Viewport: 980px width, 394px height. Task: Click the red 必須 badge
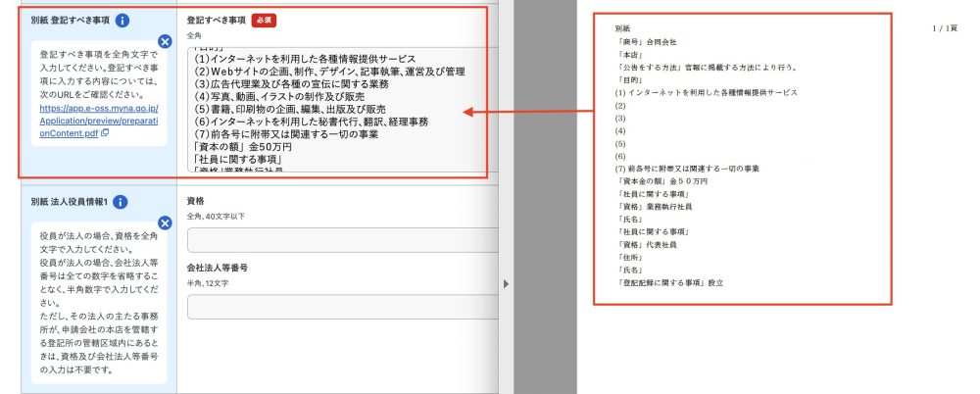point(264,20)
